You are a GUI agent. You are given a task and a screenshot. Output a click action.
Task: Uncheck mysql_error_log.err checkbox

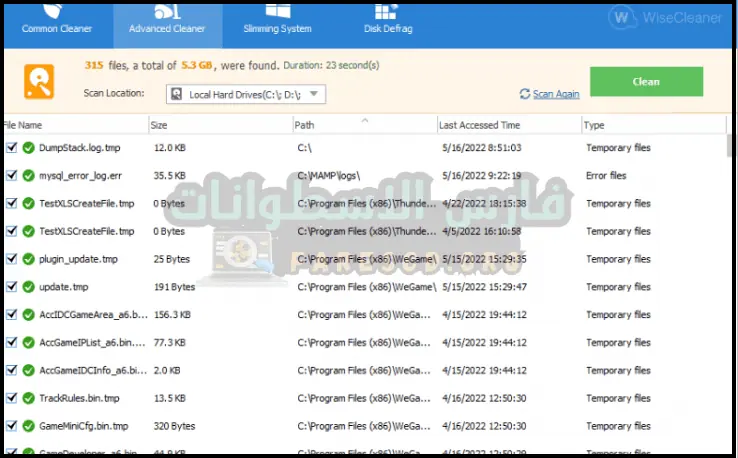pos(11,176)
